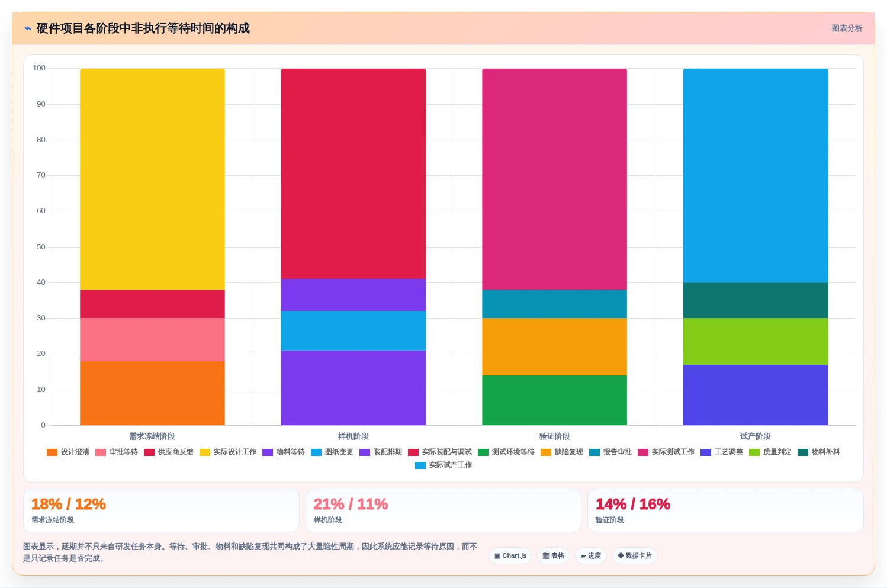The image size is (887, 588).
Task: Click the Chart.js tag button
Action: (x=510, y=556)
